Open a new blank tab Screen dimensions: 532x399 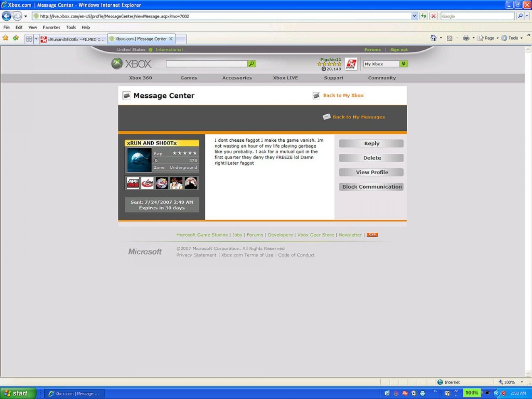pos(181,39)
